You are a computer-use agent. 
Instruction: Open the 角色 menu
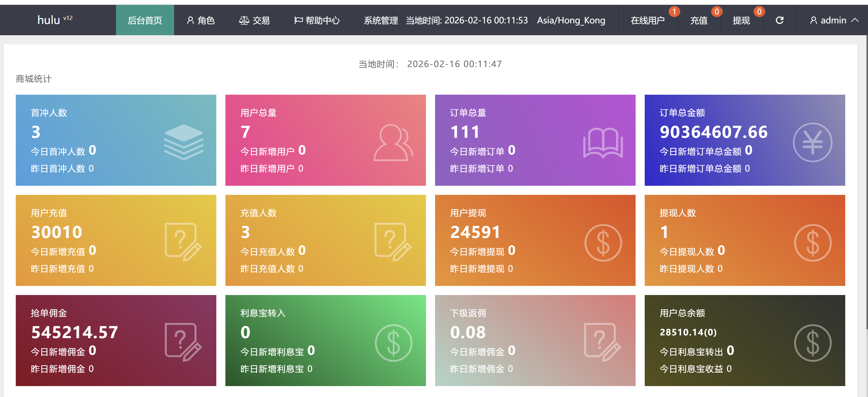(x=201, y=21)
